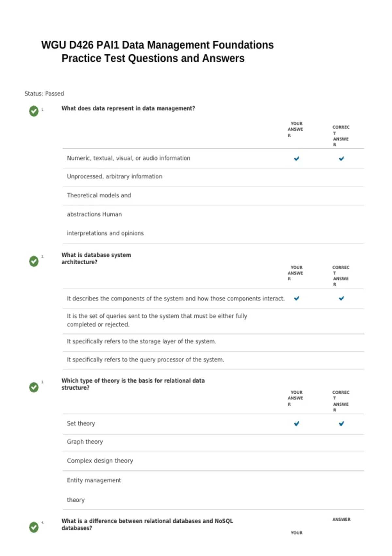Select the 'Complex design theory' answer option
The width and height of the screenshot is (392, 556).
tap(213, 461)
